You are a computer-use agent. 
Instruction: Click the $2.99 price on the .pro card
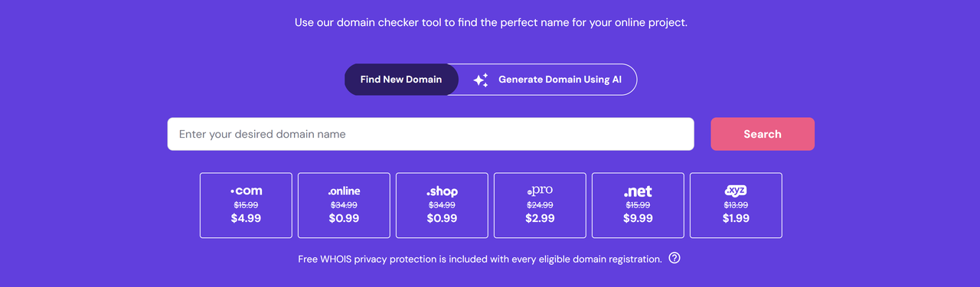540,218
